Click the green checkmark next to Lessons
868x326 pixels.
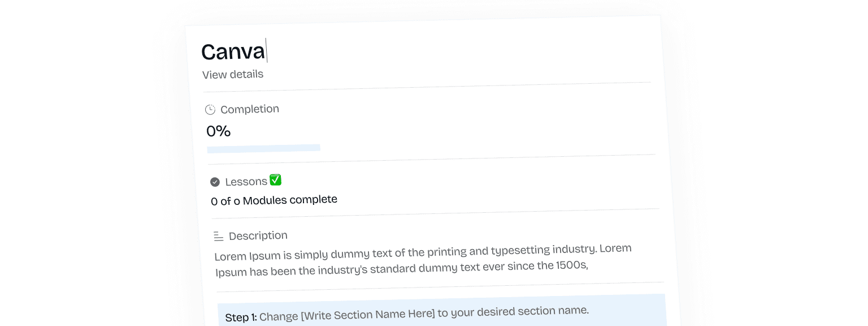[x=275, y=180]
